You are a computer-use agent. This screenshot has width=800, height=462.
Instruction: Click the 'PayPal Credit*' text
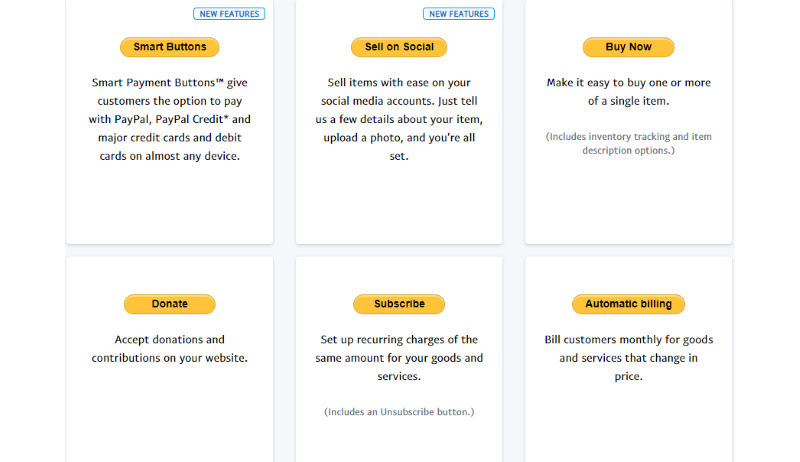tap(200, 120)
